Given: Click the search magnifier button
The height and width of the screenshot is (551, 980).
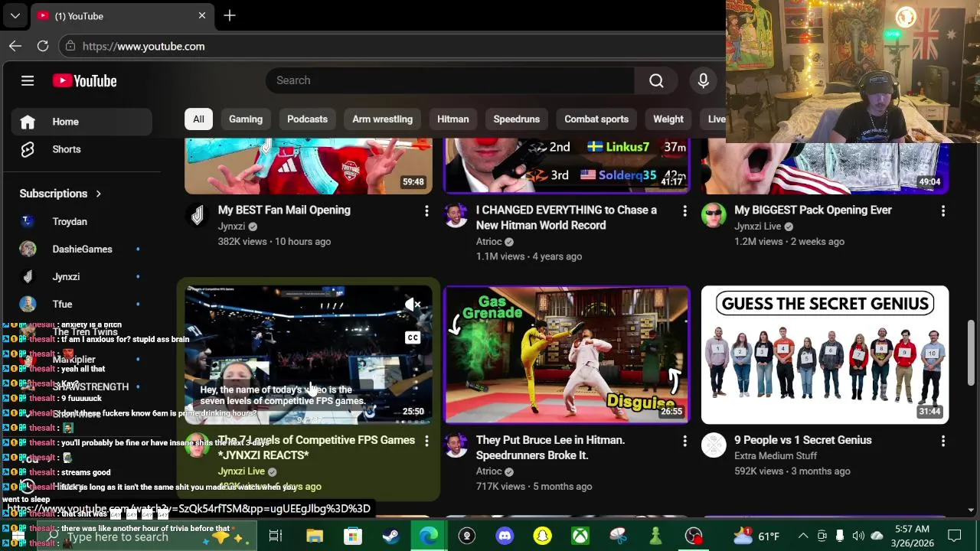Looking at the screenshot, I should tap(656, 80).
